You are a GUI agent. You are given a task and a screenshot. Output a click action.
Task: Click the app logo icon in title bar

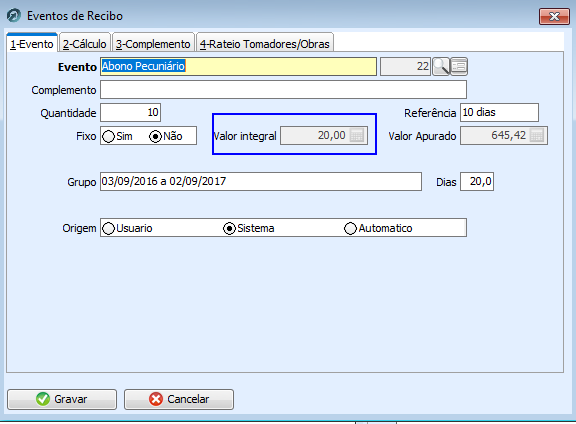click(x=14, y=16)
